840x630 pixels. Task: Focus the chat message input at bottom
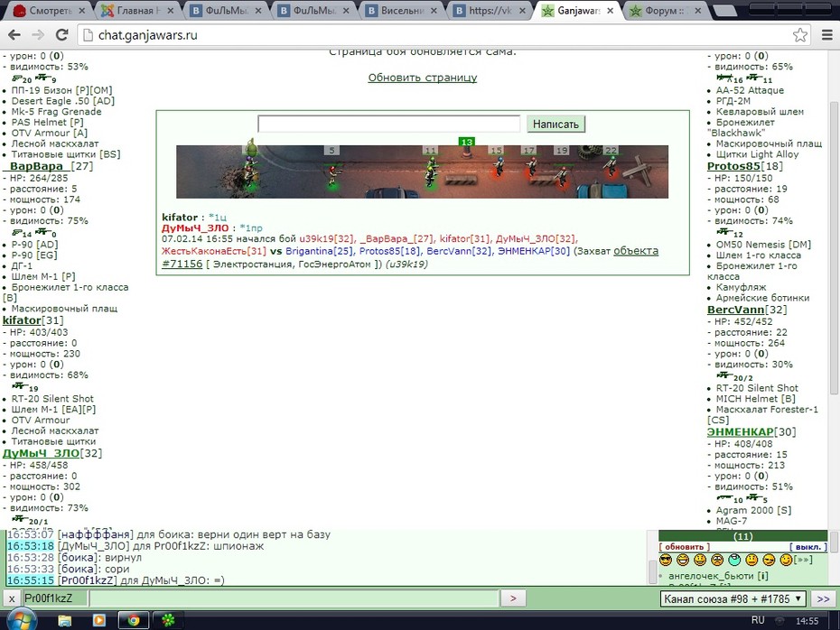294,598
